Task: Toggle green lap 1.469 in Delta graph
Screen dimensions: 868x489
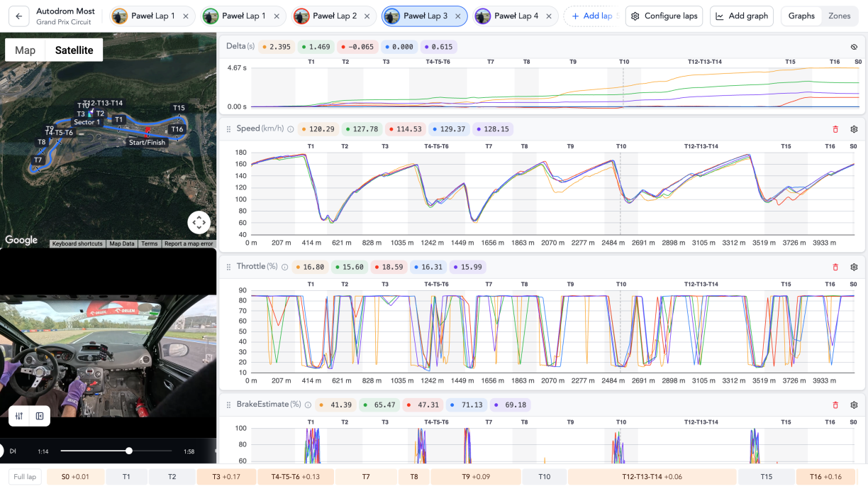Action: 316,47
